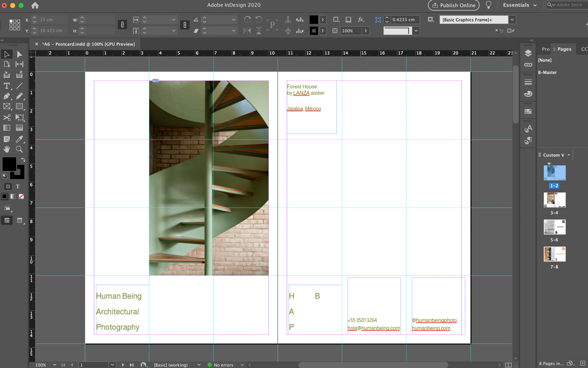The image size is (588, 368).
Task: Expand the No errors preflight menu
Action: tap(242, 365)
